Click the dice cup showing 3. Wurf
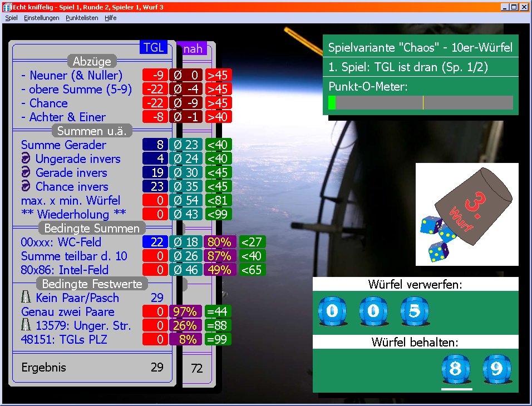Image resolution: width=532 pixels, height=406 pixels. point(467,214)
